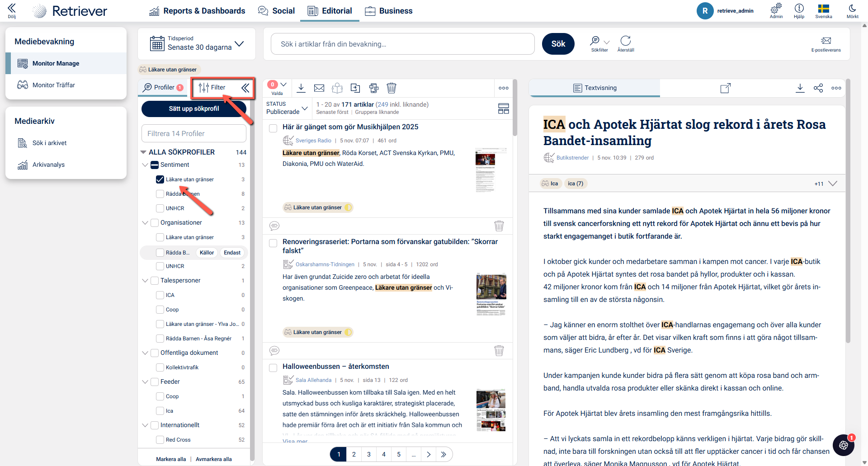Collapse the ALLA SÖKPROFILER tree
Image resolution: width=868 pixels, height=466 pixels.
[x=143, y=152]
